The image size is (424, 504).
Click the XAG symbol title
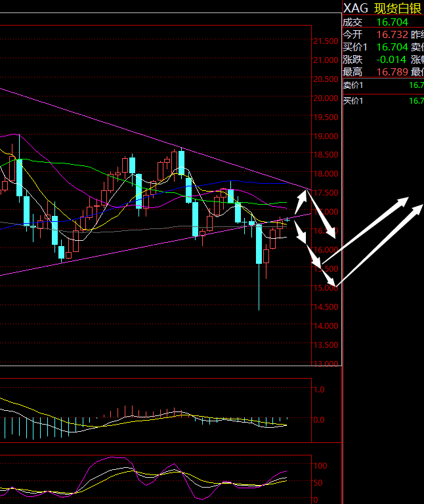[x=356, y=9]
